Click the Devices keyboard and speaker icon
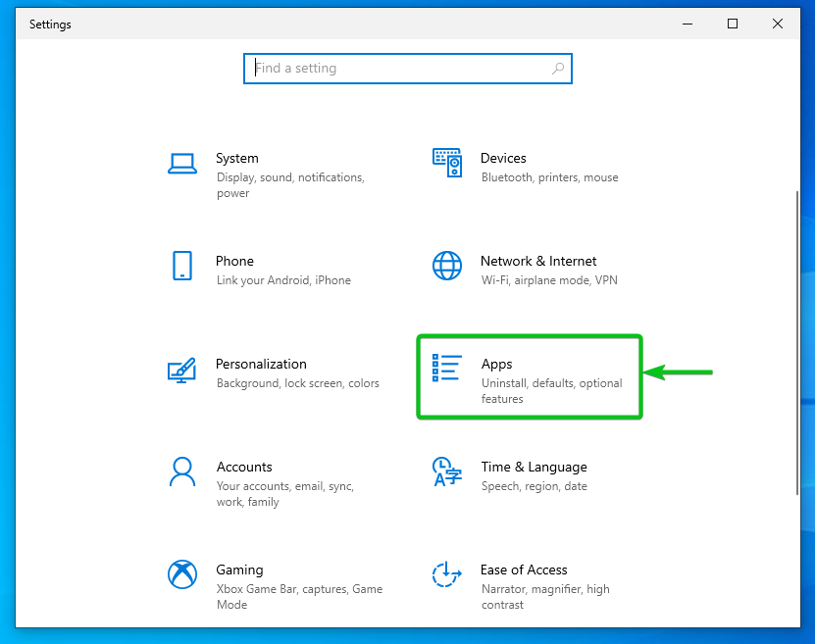Screen dimensions: 815x644 point(447,163)
